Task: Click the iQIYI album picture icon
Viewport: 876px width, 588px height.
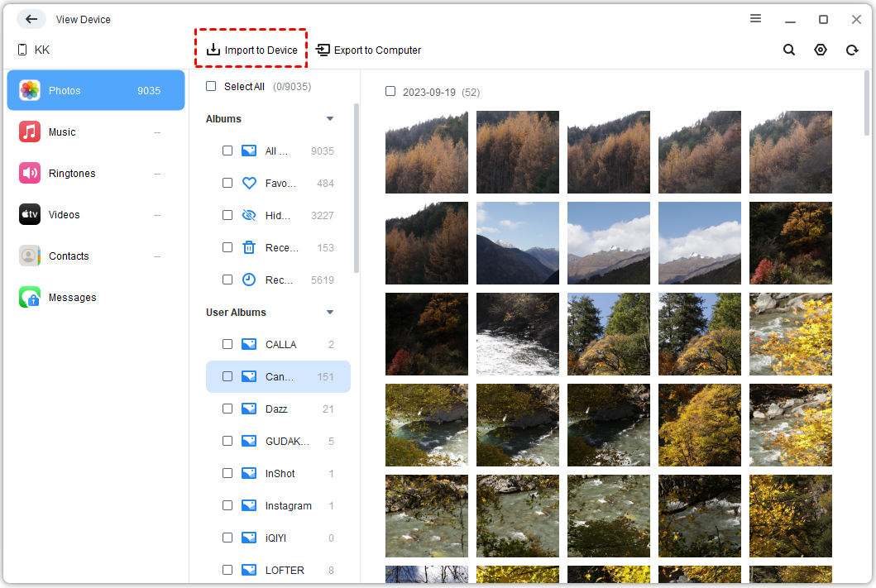Action: pyautogui.click(x=249, y=538)
